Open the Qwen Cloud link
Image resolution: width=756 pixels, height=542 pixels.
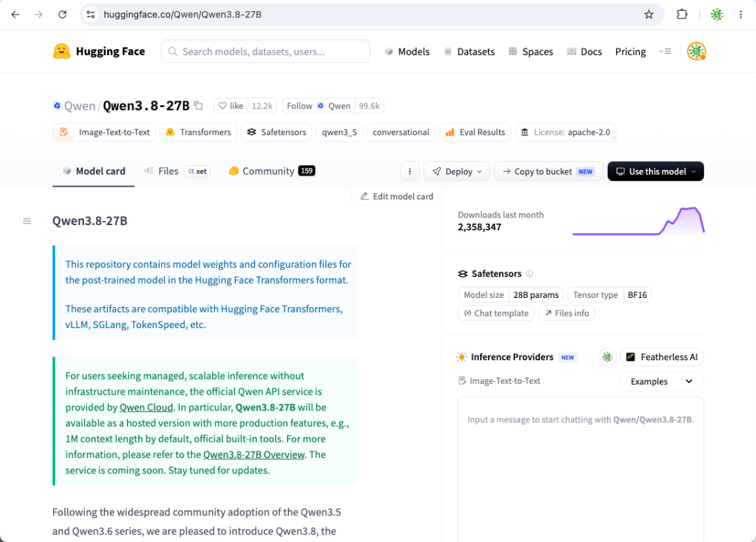coord(146,408)
